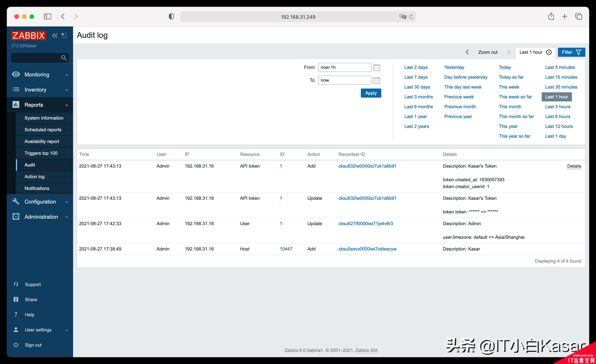Toggle sidebar hide icon next to collapse
This screenshot has width=596, height=364.
click(x=64, y=36)
